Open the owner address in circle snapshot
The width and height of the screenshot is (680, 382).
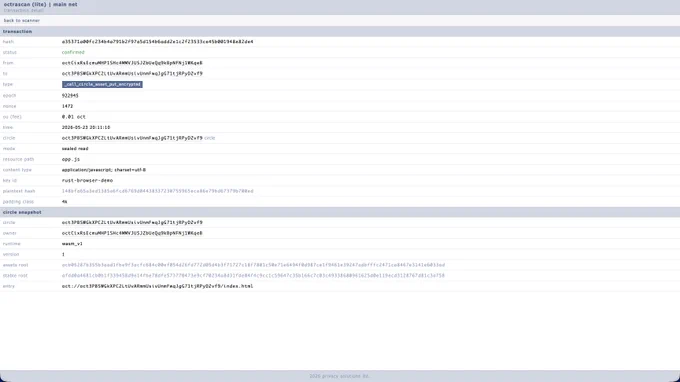132,233
